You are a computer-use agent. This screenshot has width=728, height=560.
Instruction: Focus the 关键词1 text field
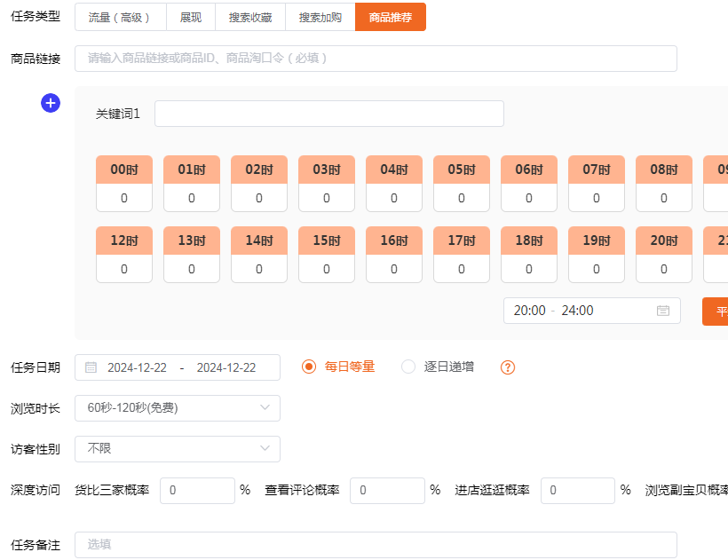[x=328, y=114]
